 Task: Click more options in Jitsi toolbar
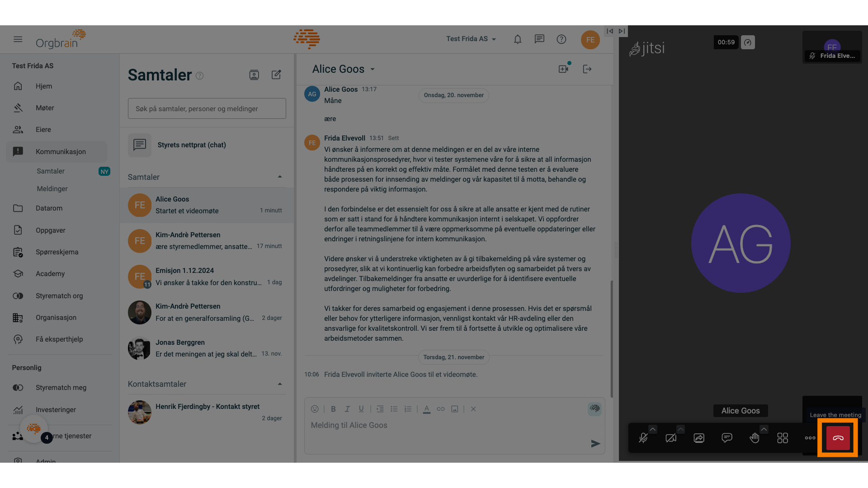[x=810, y=437]
